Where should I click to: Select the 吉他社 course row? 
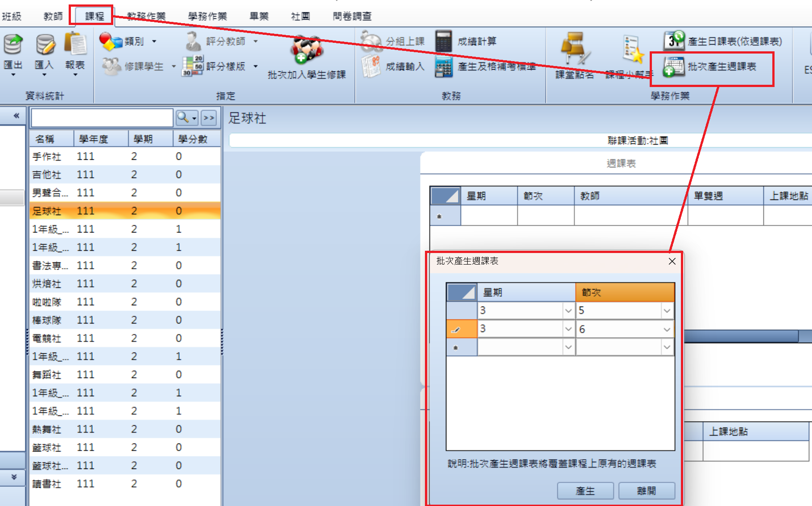tap(125, 174)
